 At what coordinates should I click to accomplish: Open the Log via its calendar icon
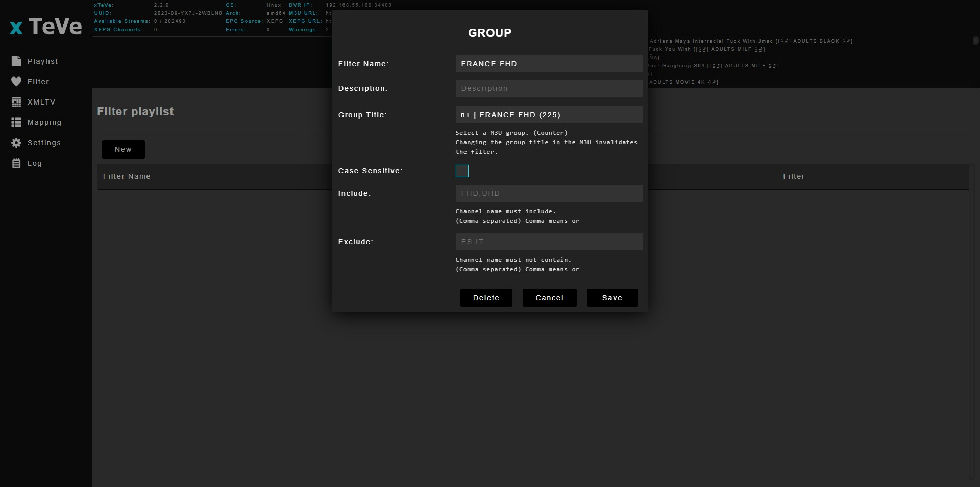coord(16,163)
